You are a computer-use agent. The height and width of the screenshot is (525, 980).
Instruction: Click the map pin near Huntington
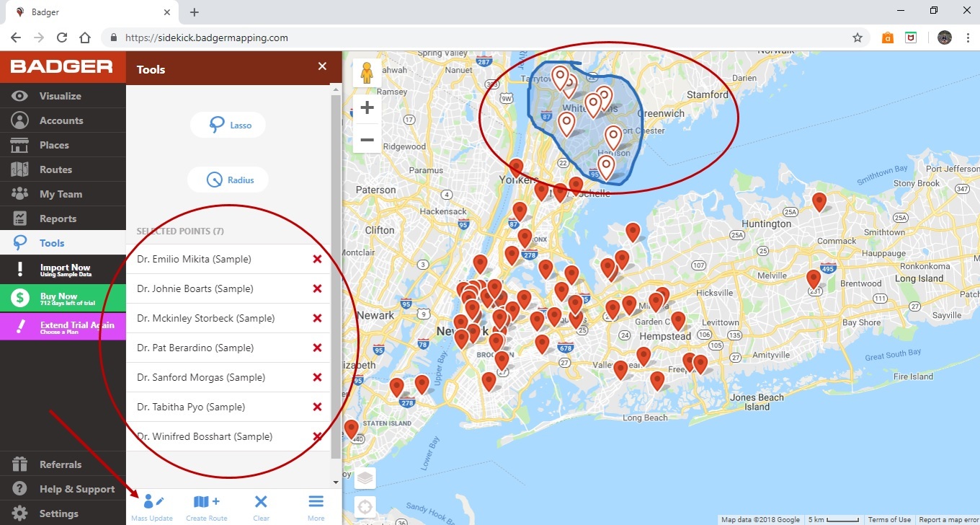tap(819, 202)
